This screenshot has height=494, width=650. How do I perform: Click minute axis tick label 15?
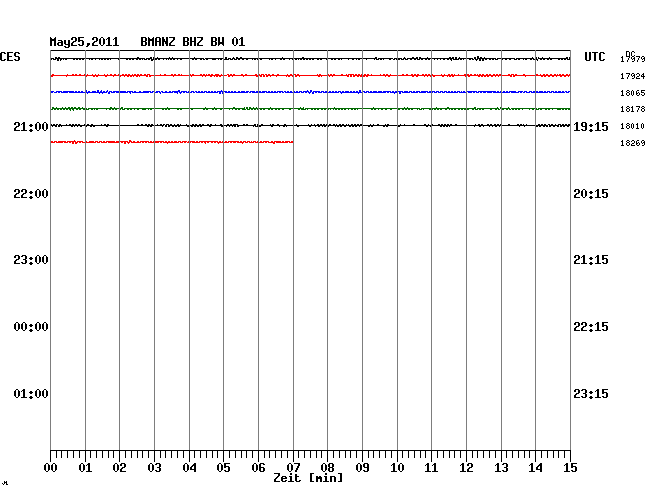(x=570, y=468)
